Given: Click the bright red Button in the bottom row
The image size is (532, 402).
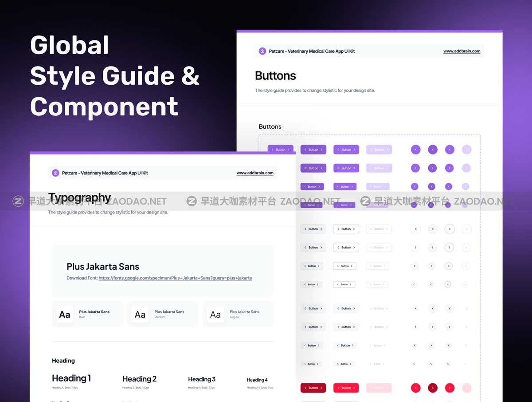Looking at the screenshot, I should pyautogui.click(x=346, y=388).
